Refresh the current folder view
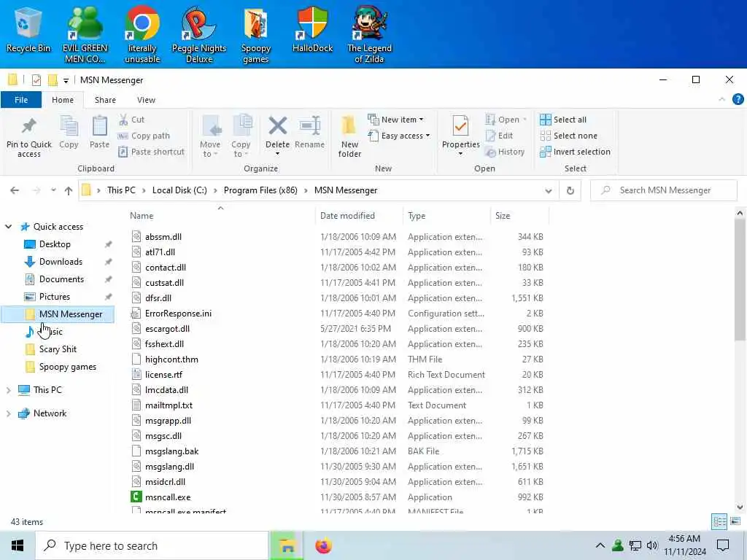The image size is (747, 560). click(x=570, y=190)
